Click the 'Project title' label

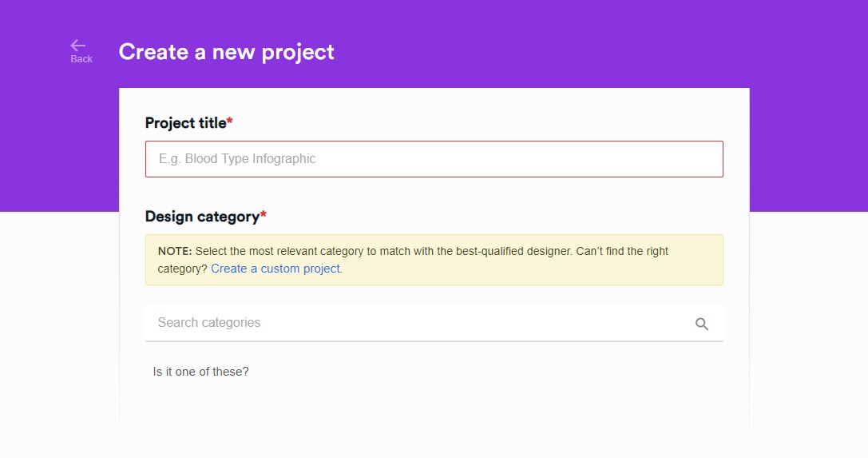point(185,123)
